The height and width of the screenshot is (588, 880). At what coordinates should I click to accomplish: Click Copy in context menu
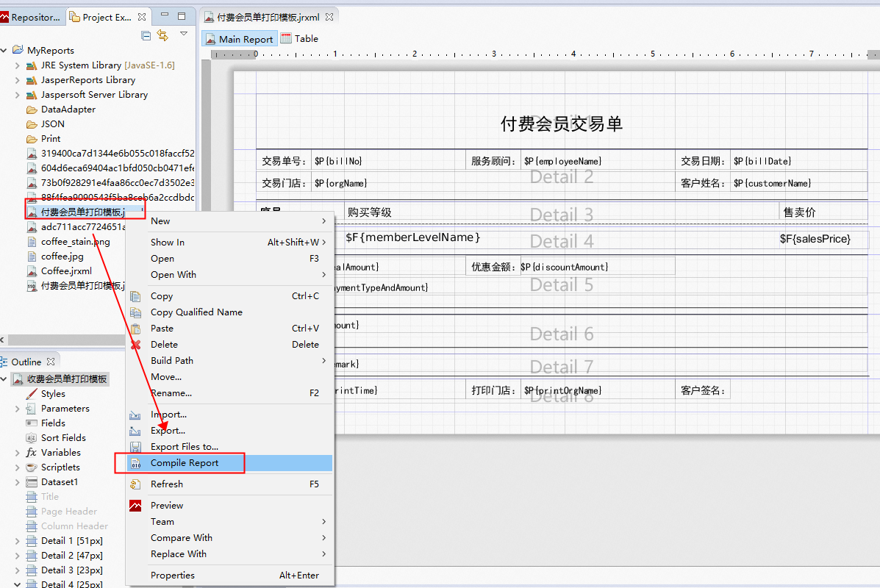pos(230,296)
